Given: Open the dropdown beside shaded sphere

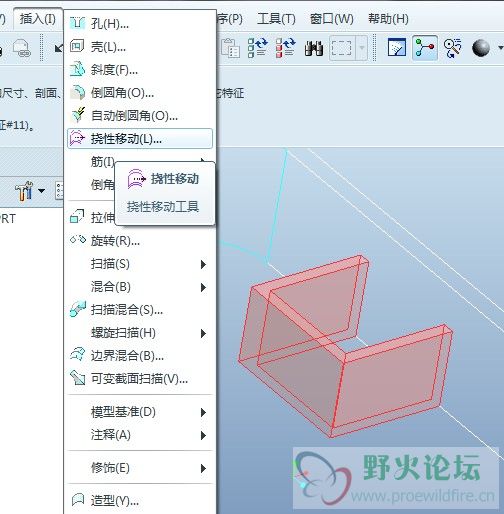Looking at the screenshot, I should [500, 48].
